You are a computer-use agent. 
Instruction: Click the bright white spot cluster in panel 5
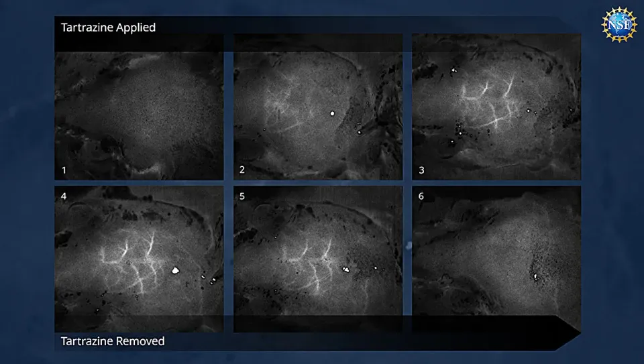pyautogui.click(x=346, y=269)
